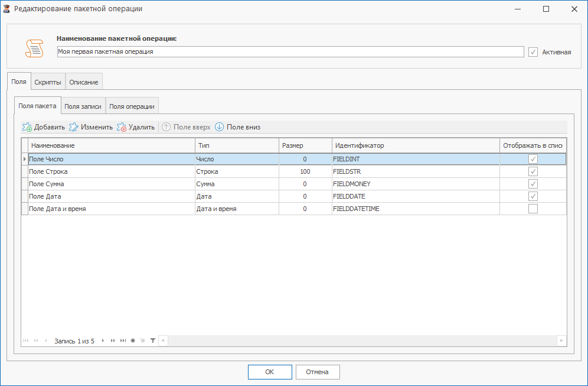588x386 pixels.
Task: Confirm with the OK button
Action: pos(270,372)
